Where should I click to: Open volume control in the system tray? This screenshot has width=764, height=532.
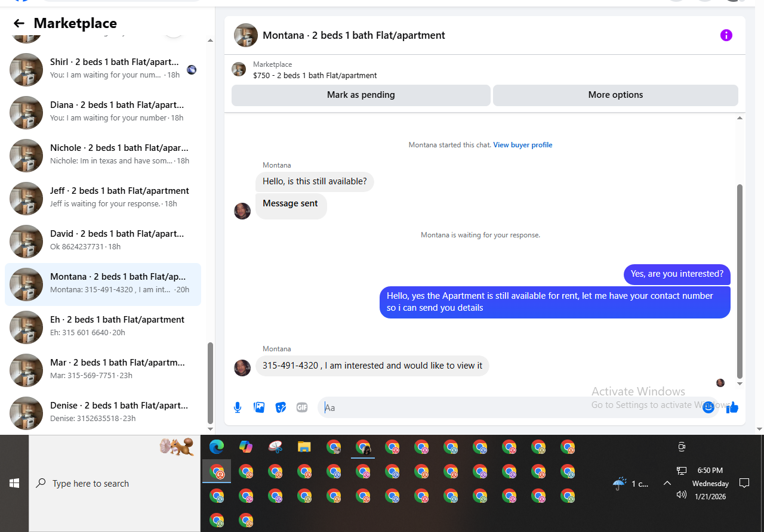[x=682, y=494]
